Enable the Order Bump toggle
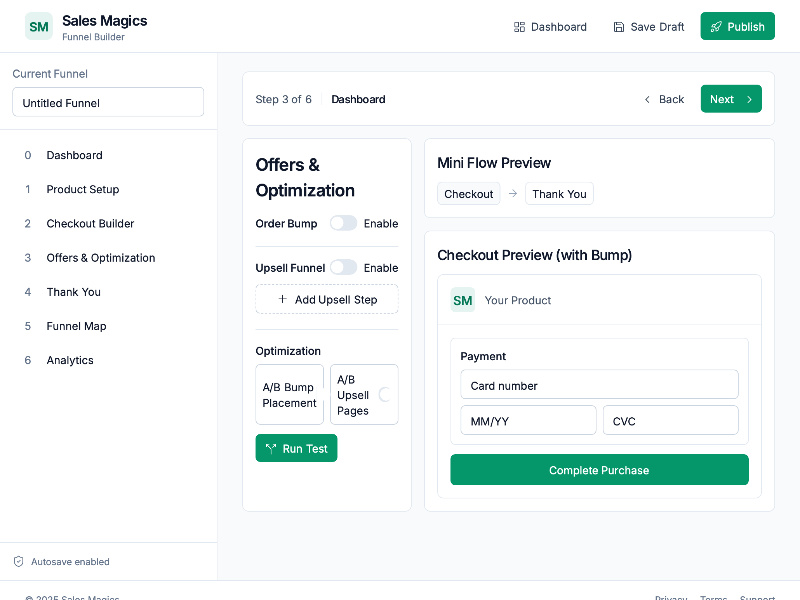Viewport: 800px width, 600px height. pyautogui.click(x=343, y=223)
